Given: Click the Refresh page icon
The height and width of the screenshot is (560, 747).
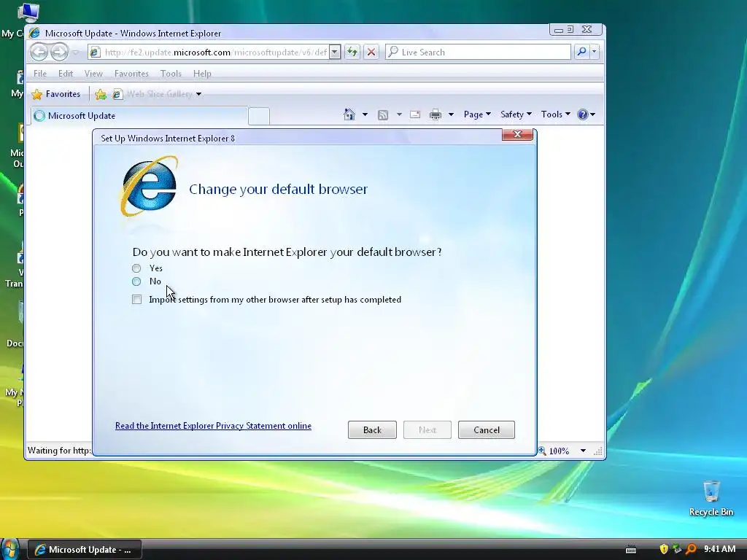Looking at the screenshot, I should [x=352, y=52].
